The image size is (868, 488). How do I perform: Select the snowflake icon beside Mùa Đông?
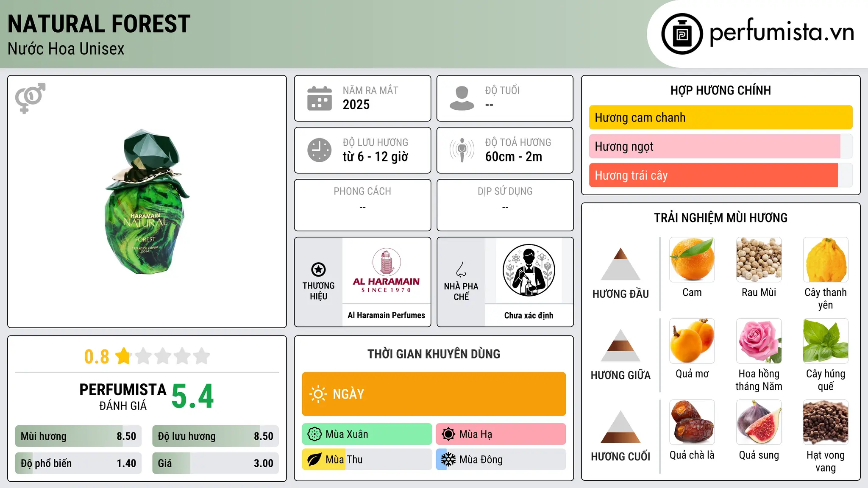click(448, 460)
